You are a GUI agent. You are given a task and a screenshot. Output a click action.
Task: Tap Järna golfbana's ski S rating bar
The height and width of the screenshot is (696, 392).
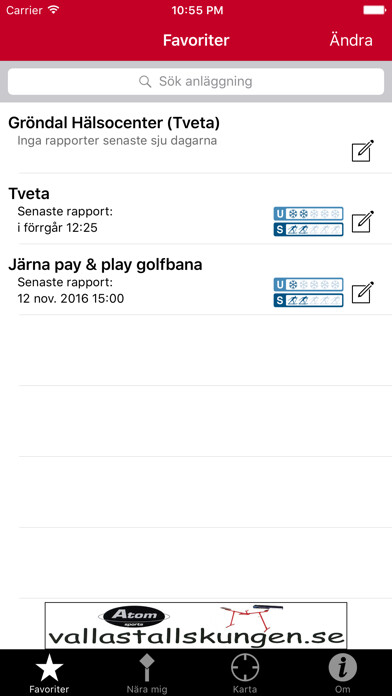pos(309,301)
